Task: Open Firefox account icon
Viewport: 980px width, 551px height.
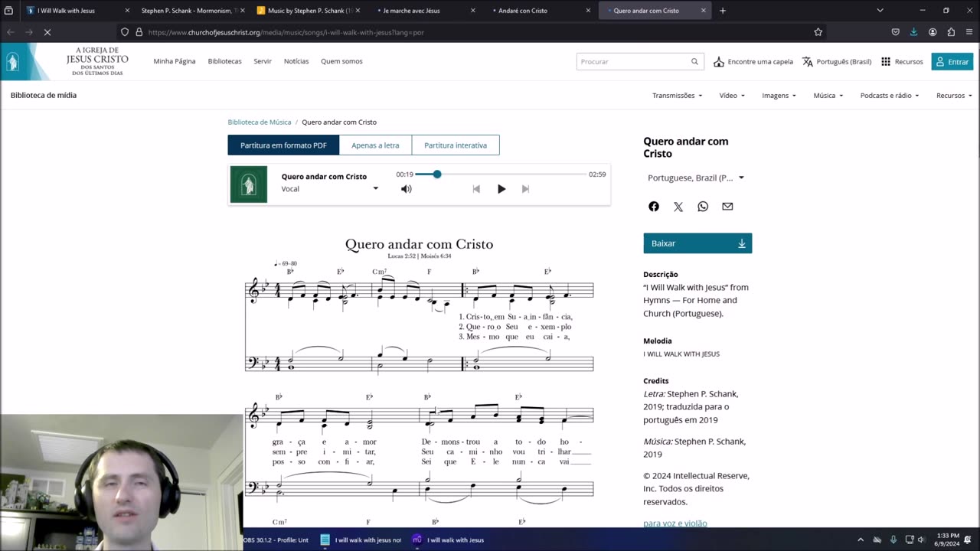Action: pyautogui.click(x=933, y=32)
